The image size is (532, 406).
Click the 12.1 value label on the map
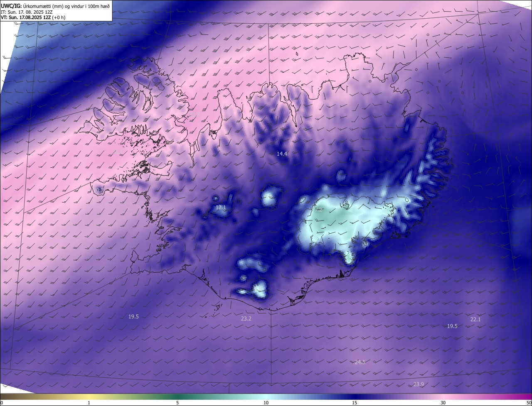(221, 207)
